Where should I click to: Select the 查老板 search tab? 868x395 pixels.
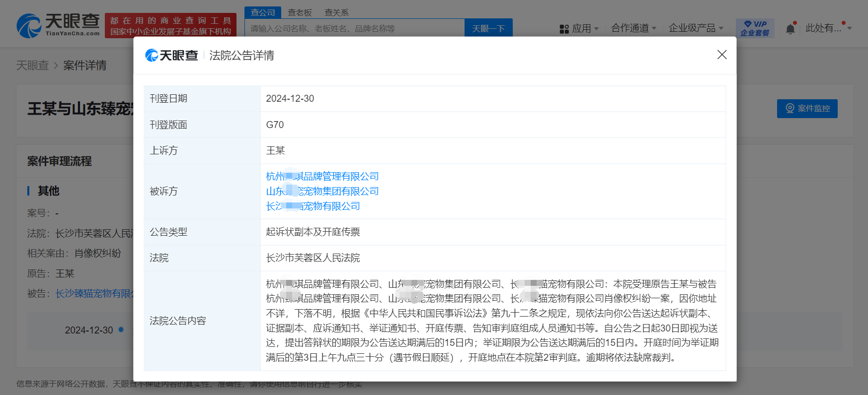(x=300, y=12)
